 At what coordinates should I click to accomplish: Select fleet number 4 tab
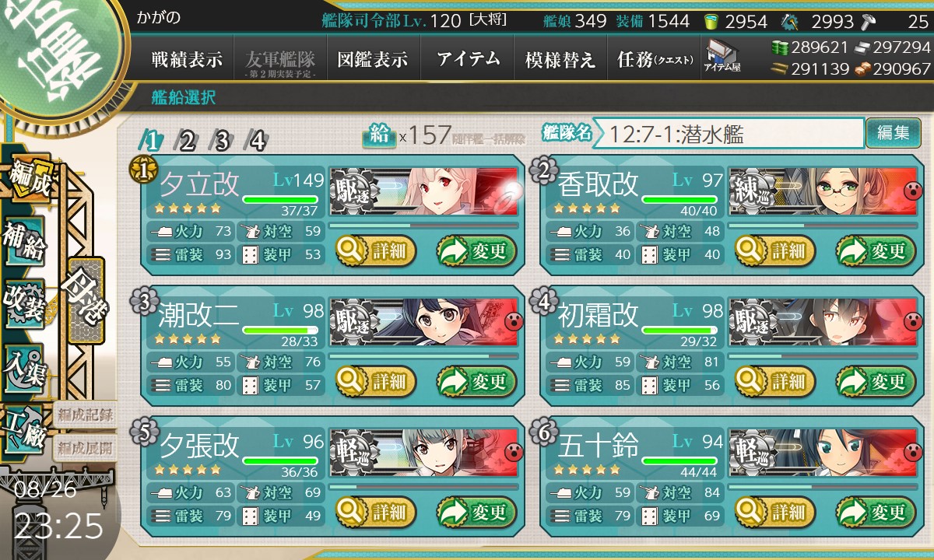coord(257,141)
